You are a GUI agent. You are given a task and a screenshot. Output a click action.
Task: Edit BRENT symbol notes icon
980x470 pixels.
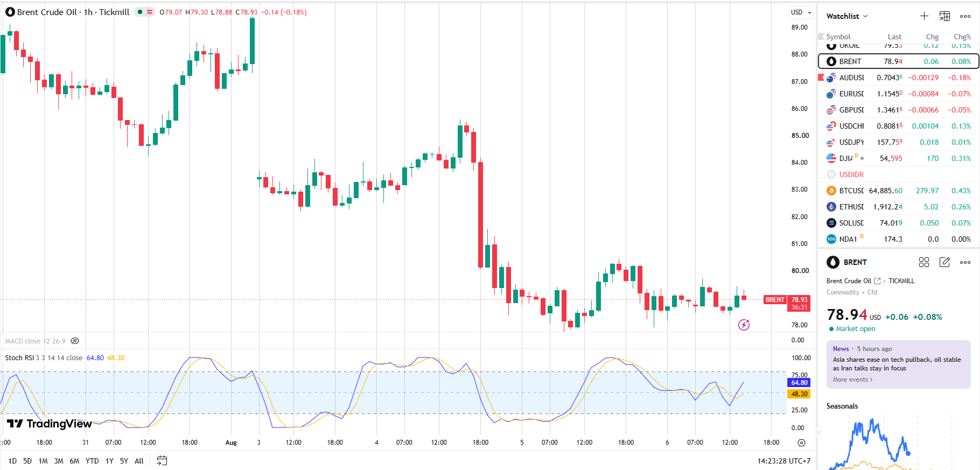(x=944, y=262)
